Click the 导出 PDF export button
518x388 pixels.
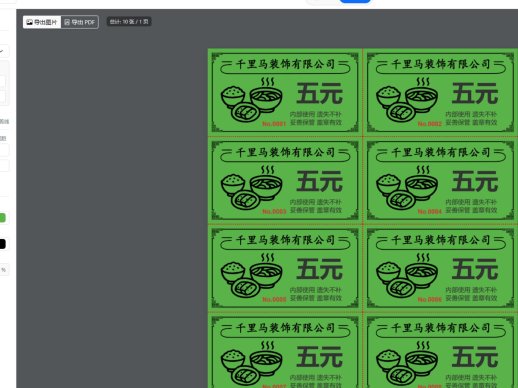click(x=80, y=22)
